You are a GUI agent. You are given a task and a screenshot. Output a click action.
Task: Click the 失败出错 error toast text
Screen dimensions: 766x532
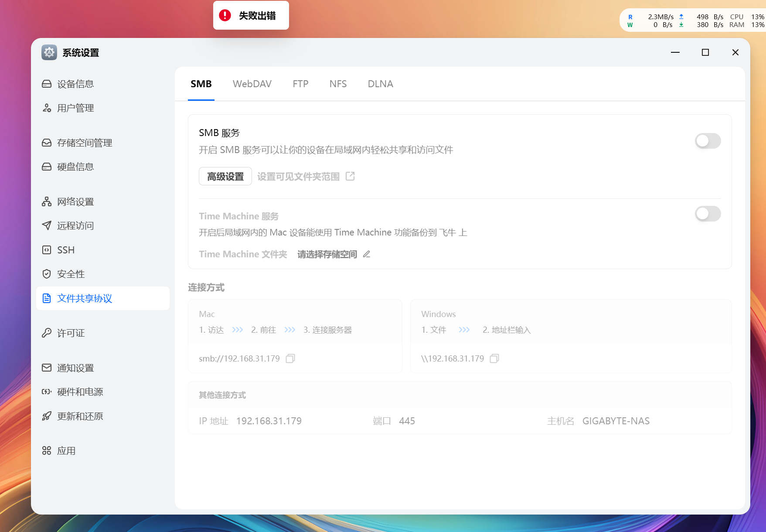tap(257, 16)
